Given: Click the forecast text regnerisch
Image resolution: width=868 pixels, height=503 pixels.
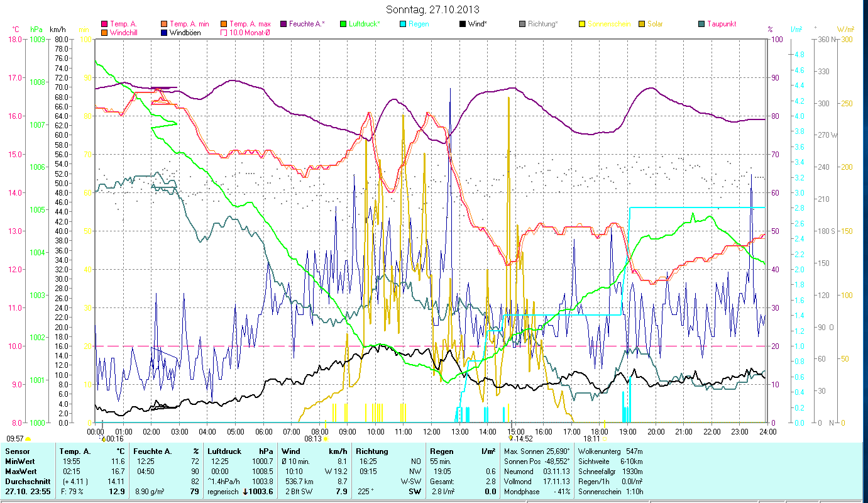Looking at the screenshot, I should (224, 492).
